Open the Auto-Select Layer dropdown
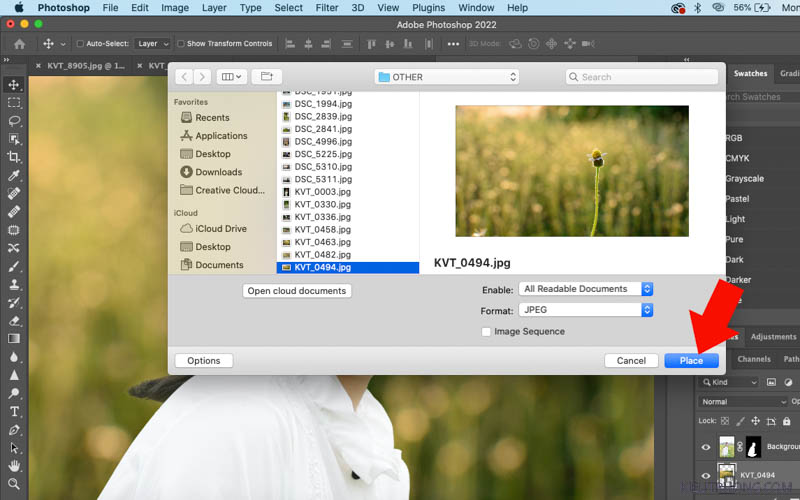The width and height of the screenshot is (800, 500). 152,44
